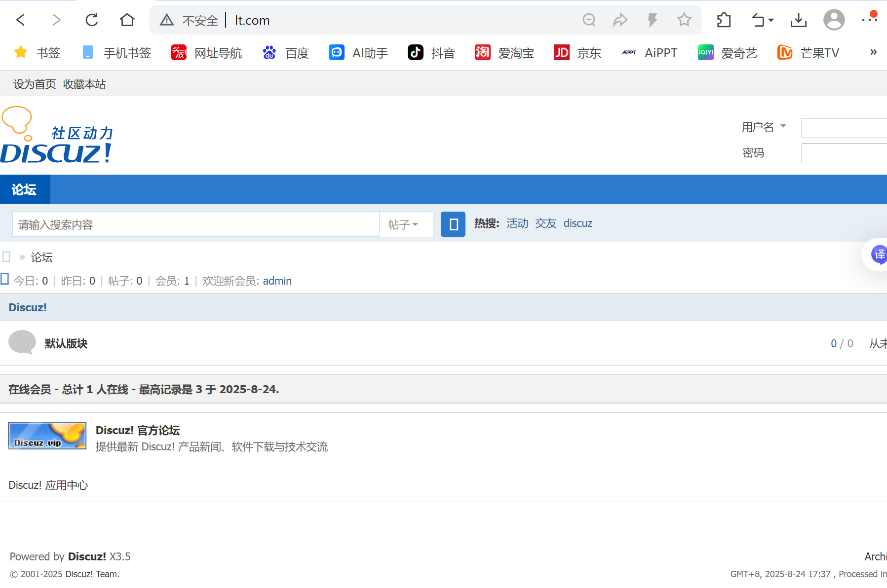
Task: Click the 设为首页 link
Action: [35, 84]
